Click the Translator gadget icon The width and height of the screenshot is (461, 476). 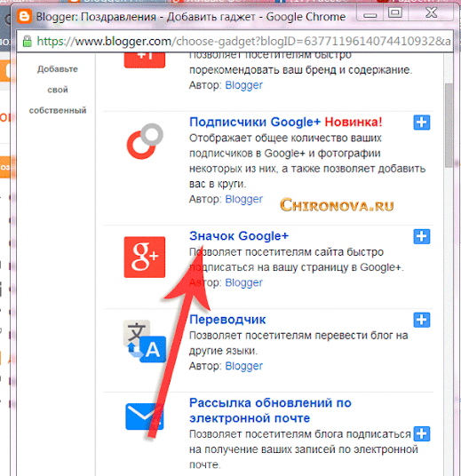click(145, 341)
